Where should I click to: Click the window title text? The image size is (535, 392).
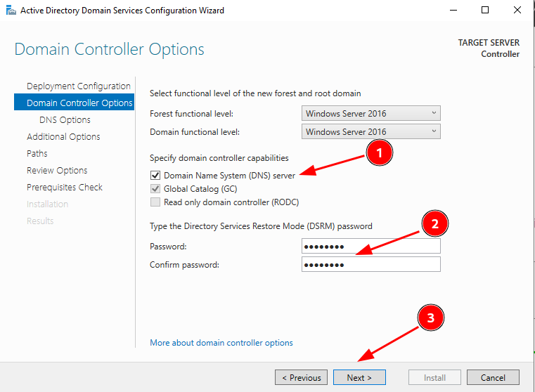pos(122,11)
